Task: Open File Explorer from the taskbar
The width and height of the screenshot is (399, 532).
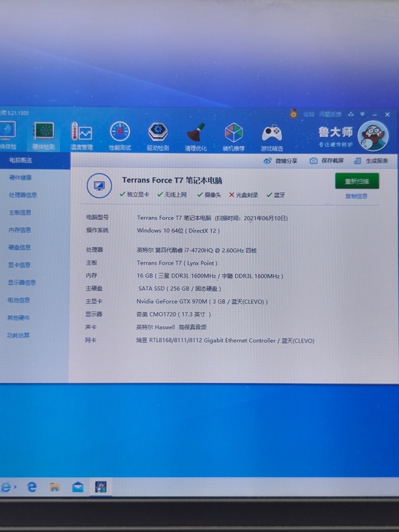Action: [55, 487]
